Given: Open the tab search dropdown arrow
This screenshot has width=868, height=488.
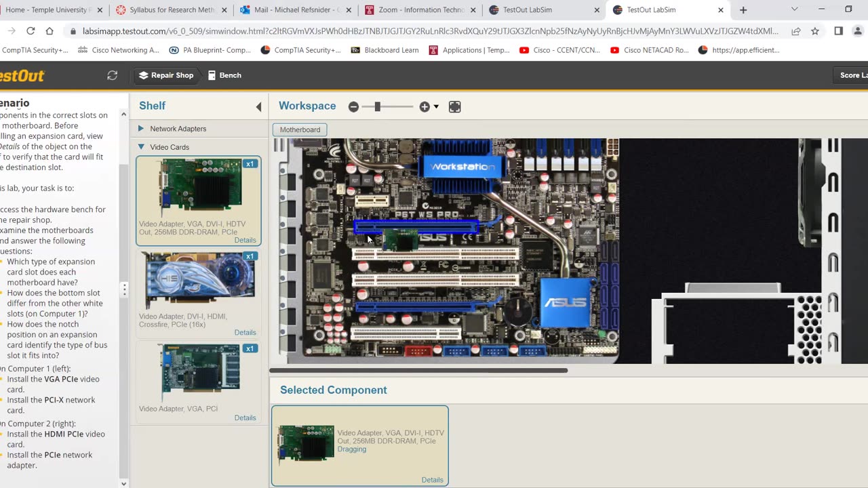Looking at the screenshot, I should 794,9.
